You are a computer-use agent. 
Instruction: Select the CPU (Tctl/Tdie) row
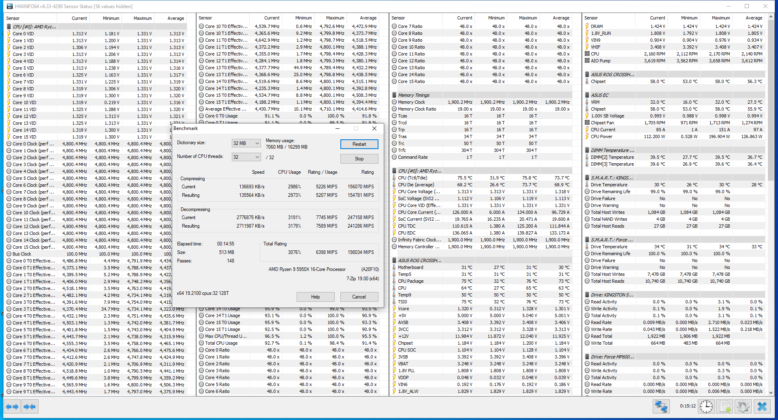pos(482,178)
